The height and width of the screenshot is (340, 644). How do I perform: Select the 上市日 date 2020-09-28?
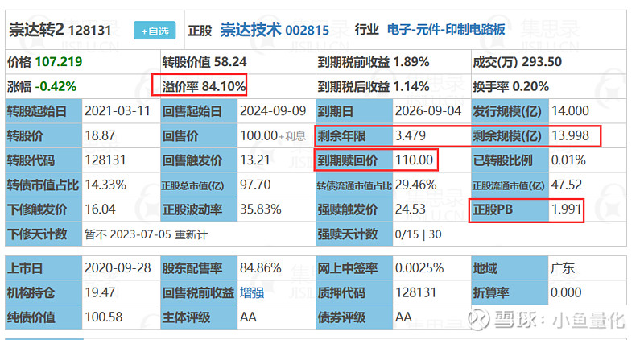[118, 268]
